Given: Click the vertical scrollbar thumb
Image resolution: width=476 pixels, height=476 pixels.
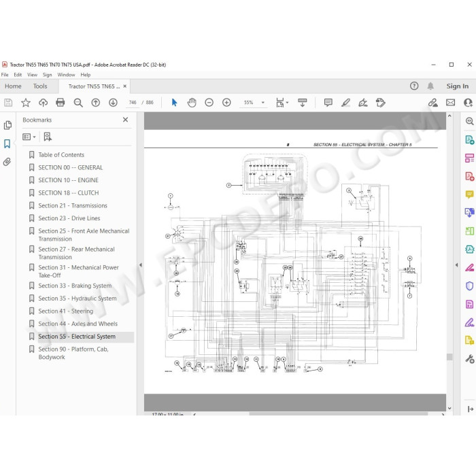Looking at the screenshot, I should 449,357.
